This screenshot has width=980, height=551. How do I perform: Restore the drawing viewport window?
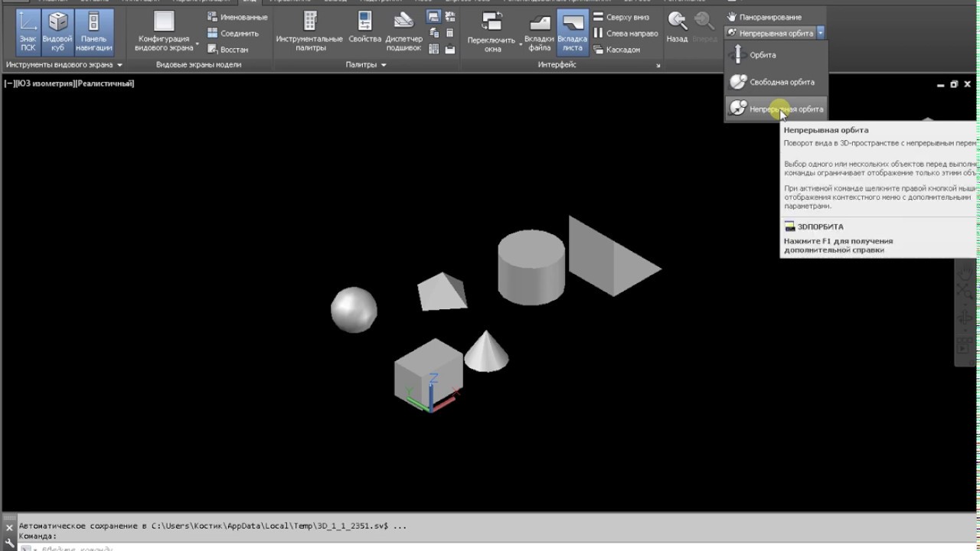954,85
